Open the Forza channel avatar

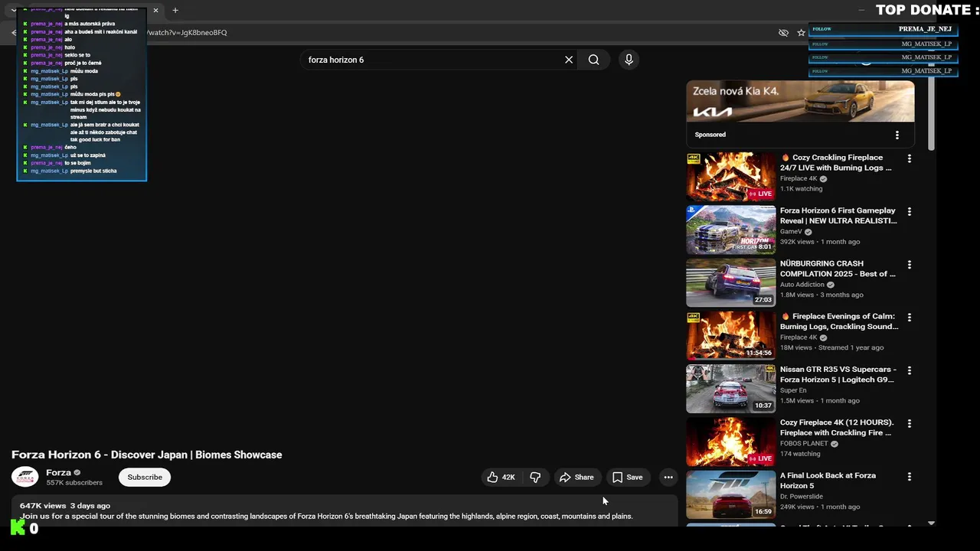coord(24,477)
